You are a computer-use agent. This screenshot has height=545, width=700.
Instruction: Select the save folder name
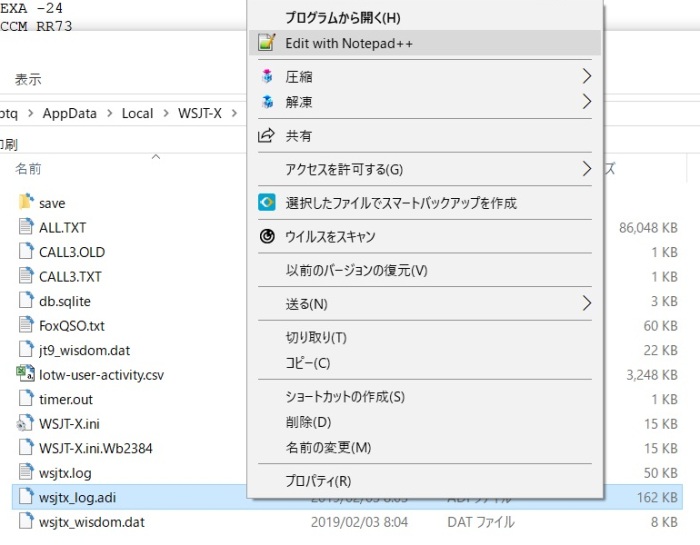52,203
